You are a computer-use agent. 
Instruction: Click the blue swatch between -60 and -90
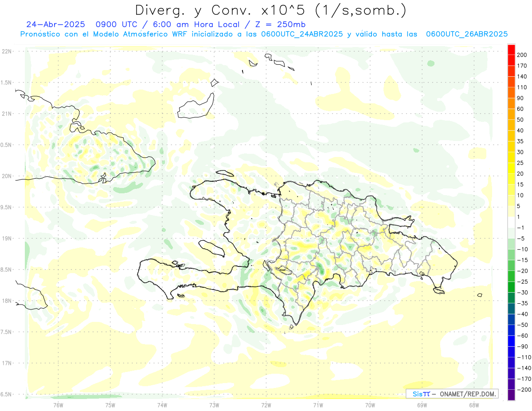pos(511,341)
